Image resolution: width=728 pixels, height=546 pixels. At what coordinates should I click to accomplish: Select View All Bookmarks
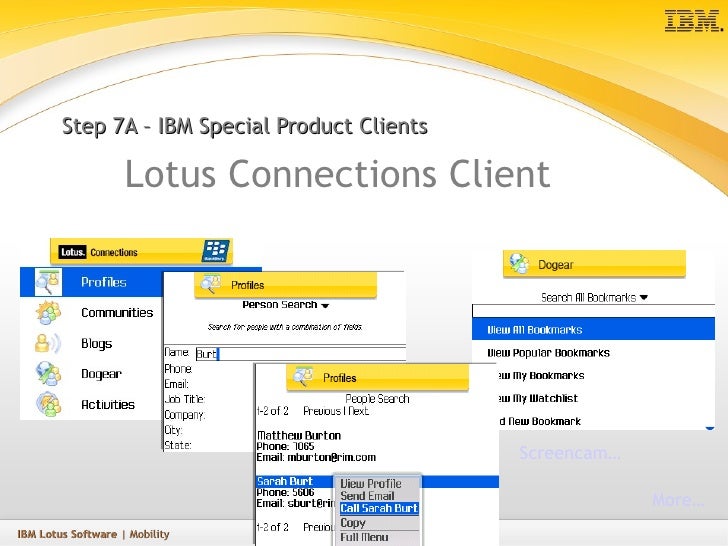tap(593, 329)
